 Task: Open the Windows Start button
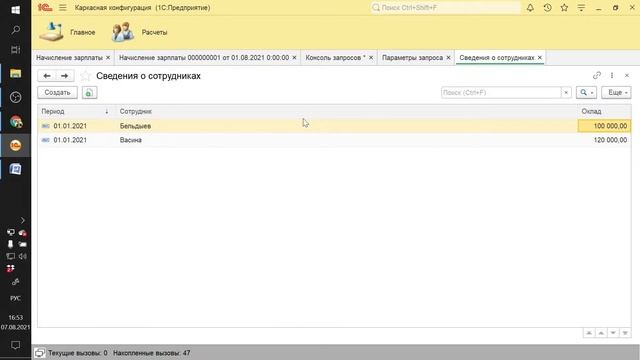pyautogui.click(x=16, y=10)
